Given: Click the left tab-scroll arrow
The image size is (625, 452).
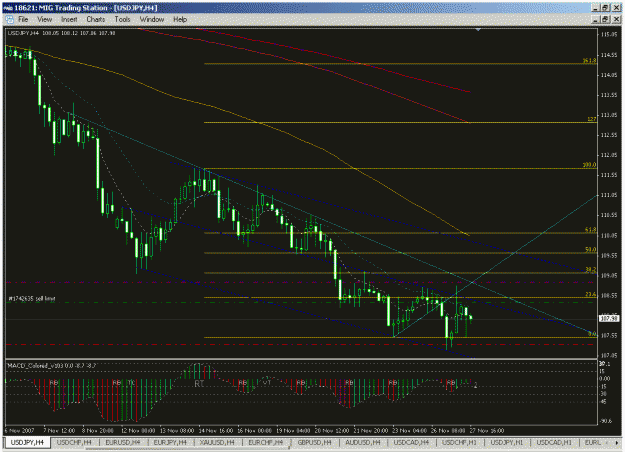Looking at the screenshot, I should (608, 442).
